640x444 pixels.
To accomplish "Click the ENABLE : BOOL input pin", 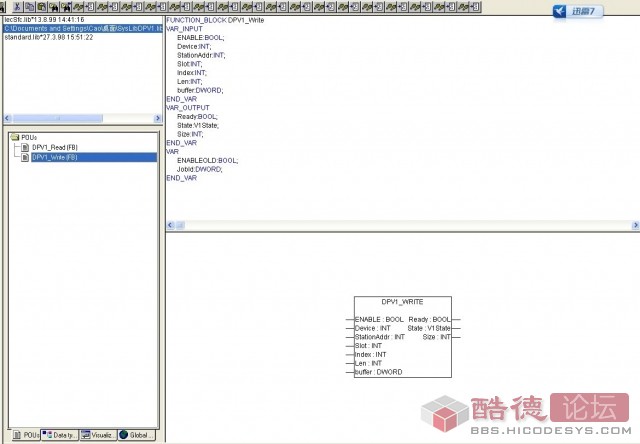I will (380, 319).
